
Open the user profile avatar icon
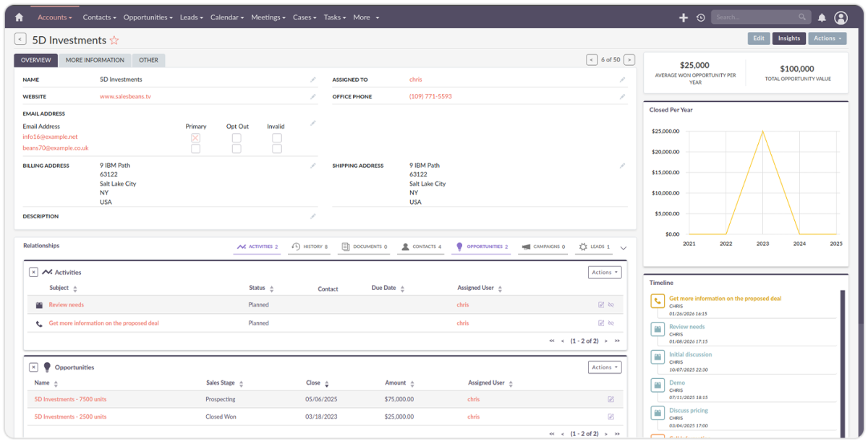(x=841, y=17)
